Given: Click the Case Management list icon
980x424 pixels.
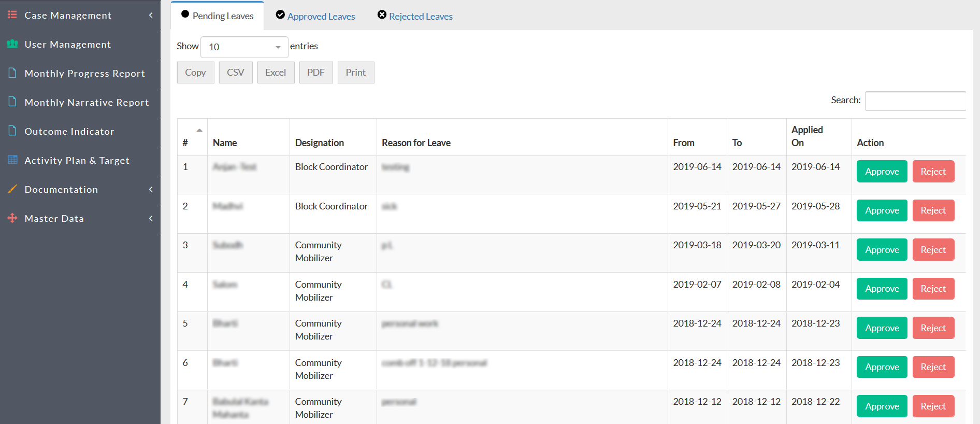Looking at the screenshot, I should pos(12,15).
